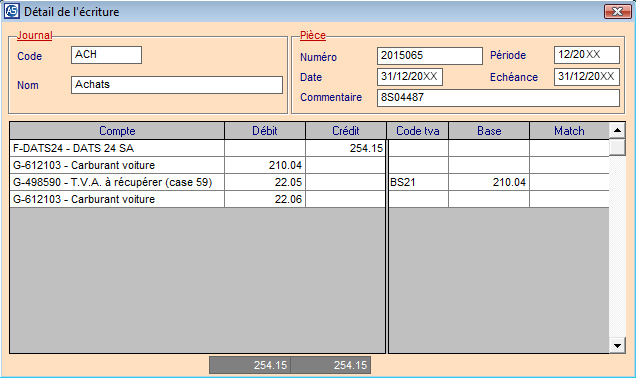Click the scrollbar down arrow
This screenshot has height=378, width=636.
coord(617,346)
